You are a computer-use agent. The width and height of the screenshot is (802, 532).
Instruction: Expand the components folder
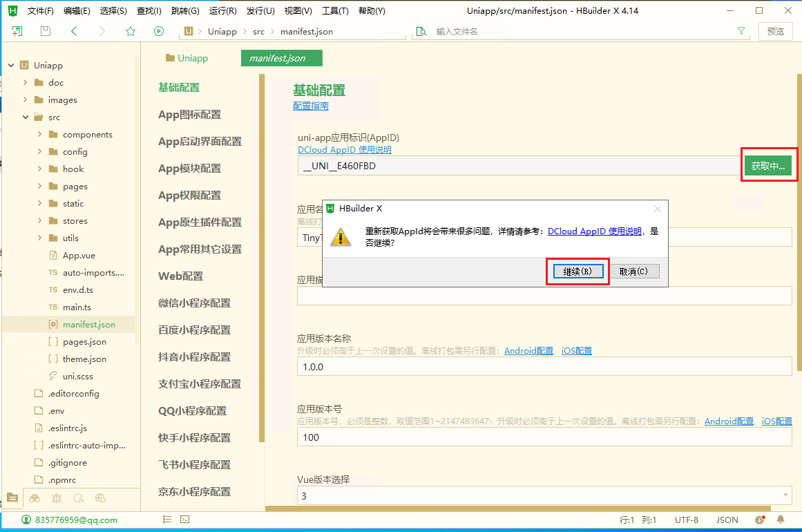(x=39, y=135)
